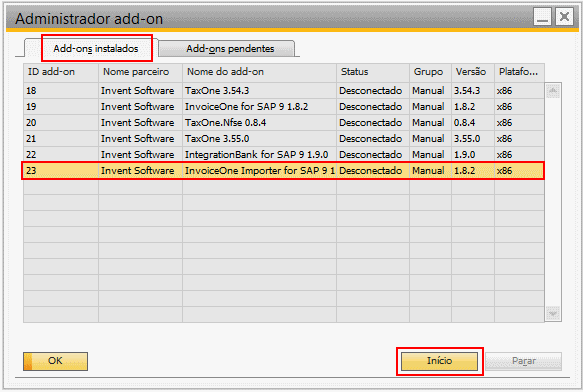The height and width of the screenshot is (392, 583).
Task: Click Invent Software partner in row 19
Action: [141, 107]
